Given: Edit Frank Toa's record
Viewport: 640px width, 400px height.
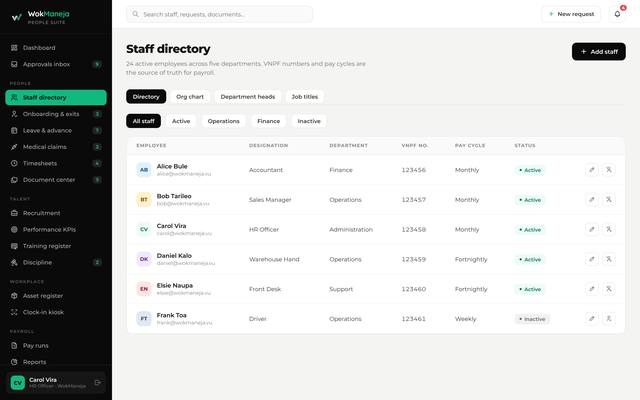Looking at the screenshot, I should click(x=592, y=319).
